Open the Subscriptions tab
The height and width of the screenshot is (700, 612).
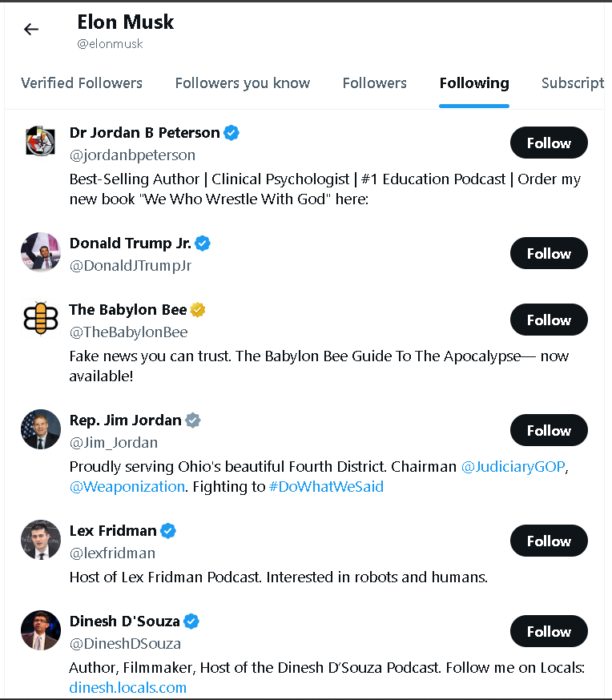pyautogui.click(x=573, y=82)
